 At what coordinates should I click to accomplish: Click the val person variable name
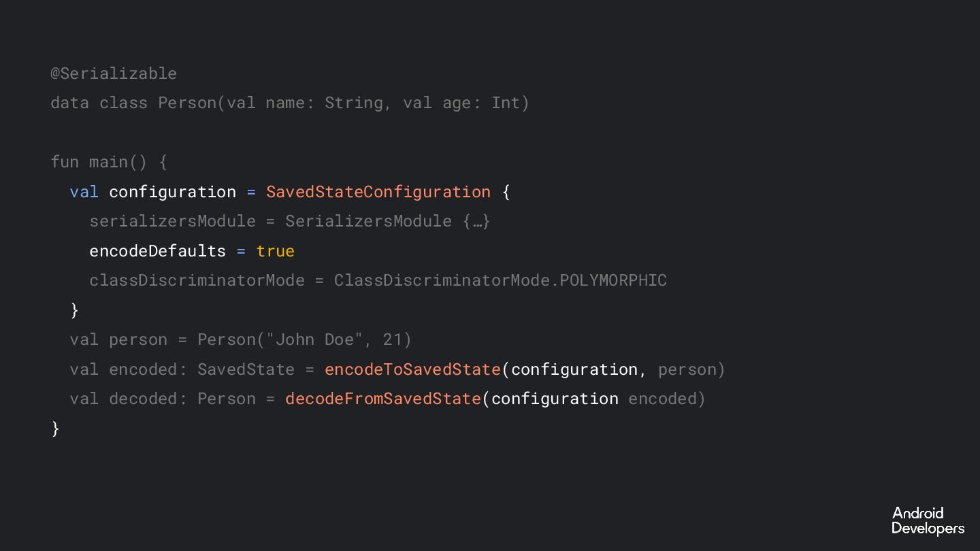point(138,339)
